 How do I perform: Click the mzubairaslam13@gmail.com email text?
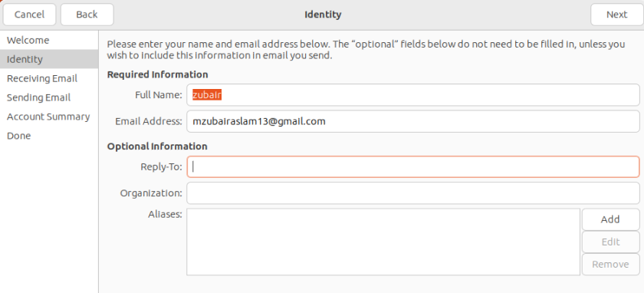point(259,122)
